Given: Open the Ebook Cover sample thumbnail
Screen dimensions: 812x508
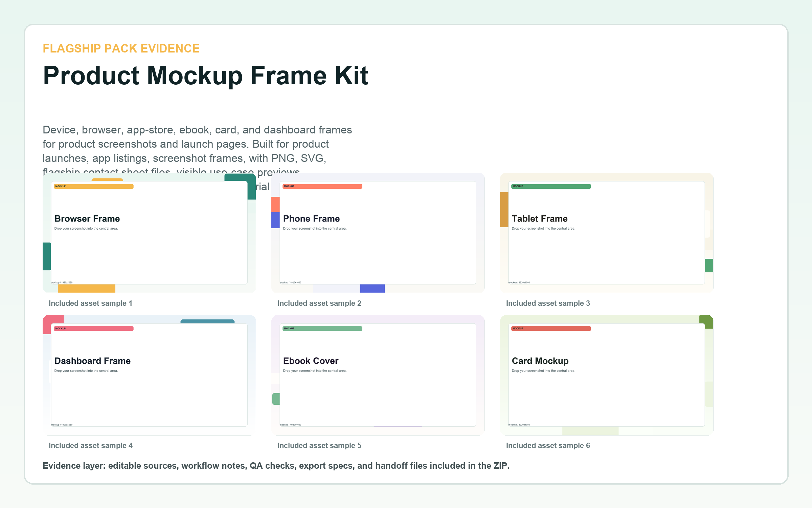Looking at the screenshot, I should click(378, 375).
